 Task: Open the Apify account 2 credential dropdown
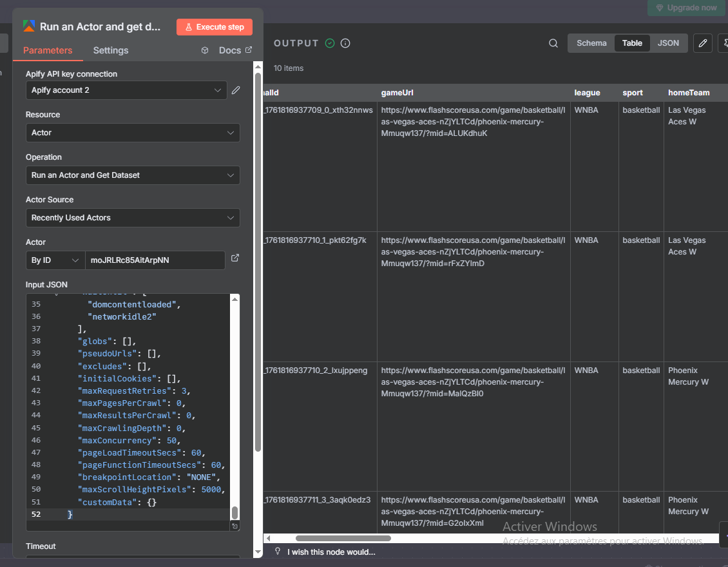coord(126,90)
